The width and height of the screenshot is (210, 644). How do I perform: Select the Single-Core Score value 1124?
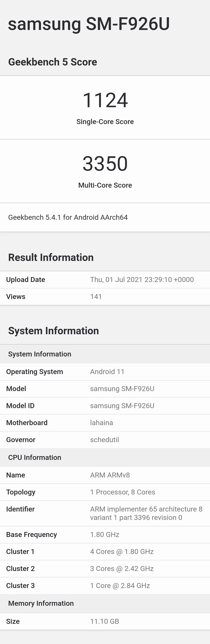(x=105, y=100)
